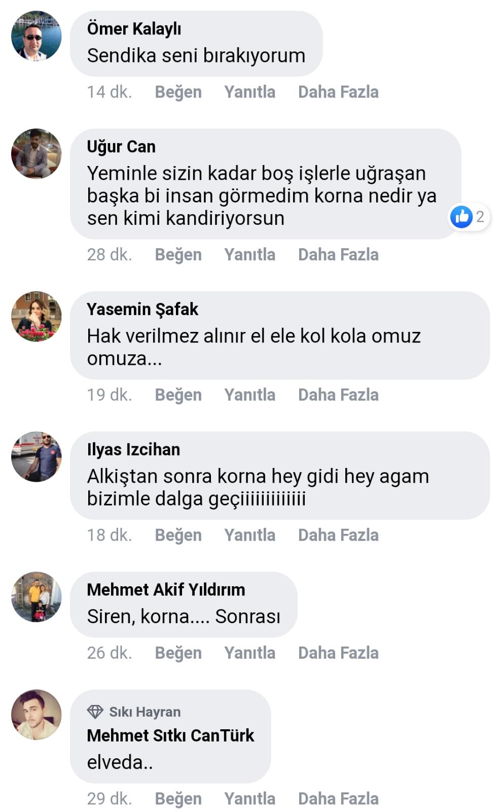Tap Uğur Can's avatar photo
Screen dimensions: 504x812
[x=37, y=154]
